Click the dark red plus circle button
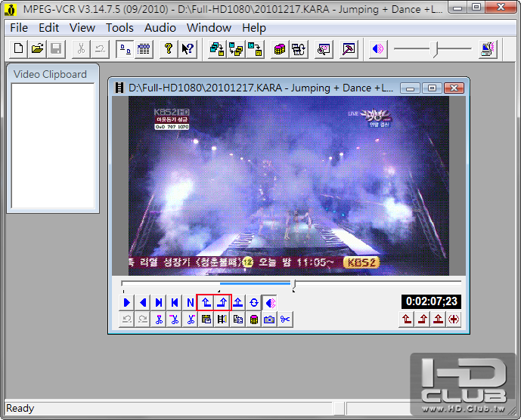Image resolution: width=521 pixels, height=420 pixels. 454,320
